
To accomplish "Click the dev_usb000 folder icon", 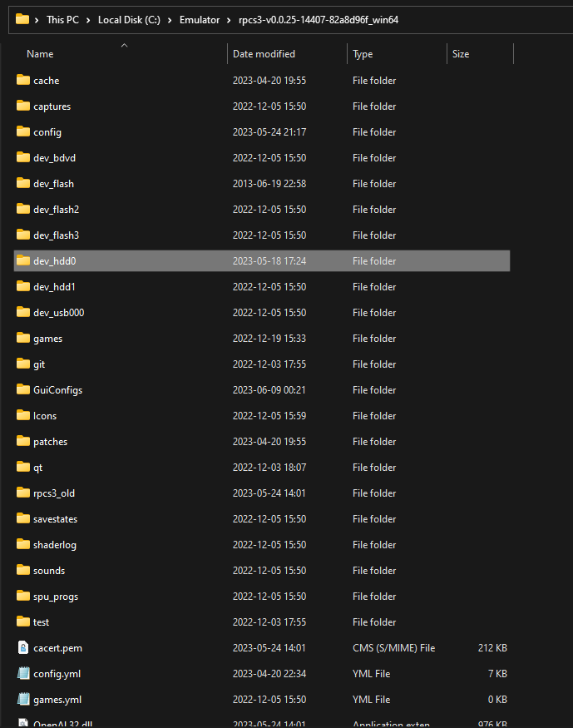I will [22, 312].
